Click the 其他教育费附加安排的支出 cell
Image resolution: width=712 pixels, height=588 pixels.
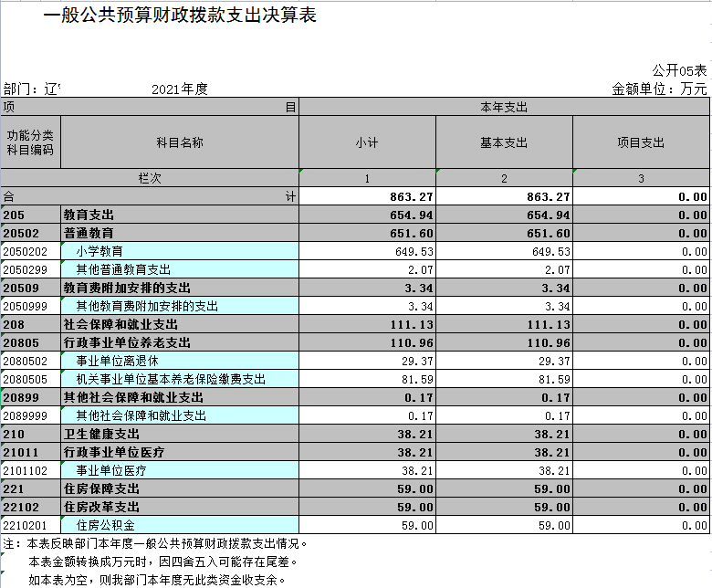[x=179, y=306]
